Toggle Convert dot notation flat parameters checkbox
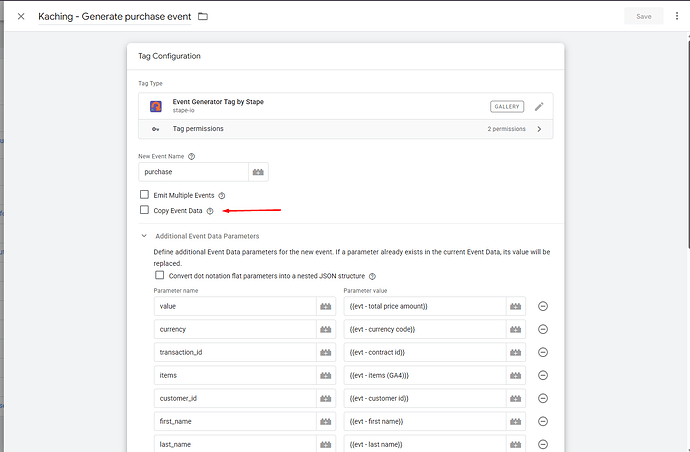This screenshot has height=452, width=690. click(159, 276)
